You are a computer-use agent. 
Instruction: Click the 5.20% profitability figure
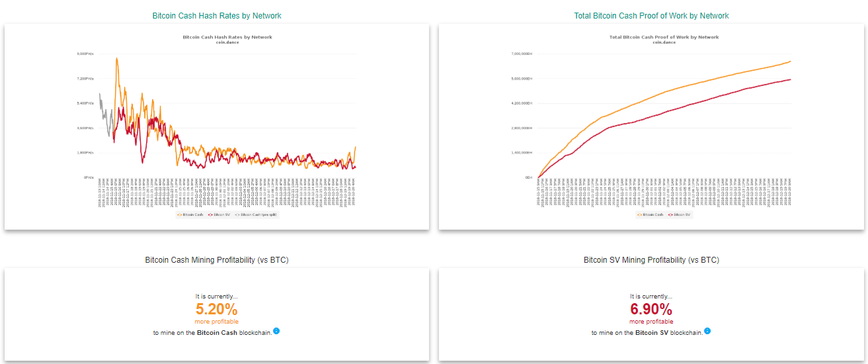[x=217, y=309]
